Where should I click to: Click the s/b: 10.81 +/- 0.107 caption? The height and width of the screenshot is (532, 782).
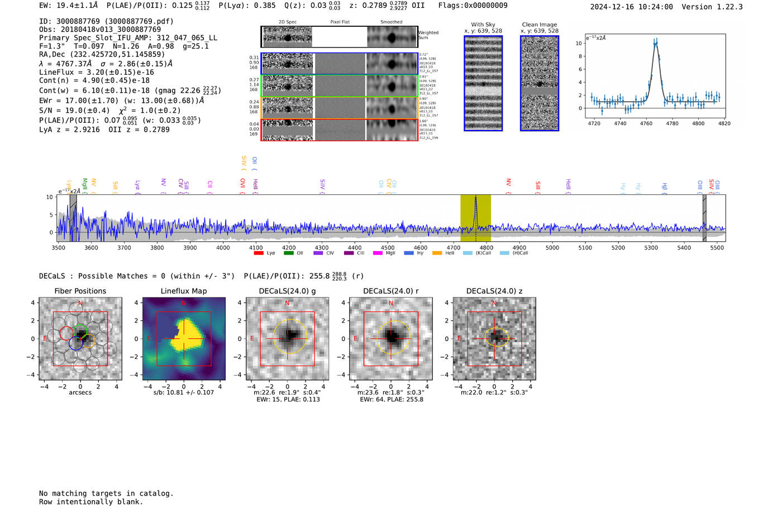click(184, 392)
